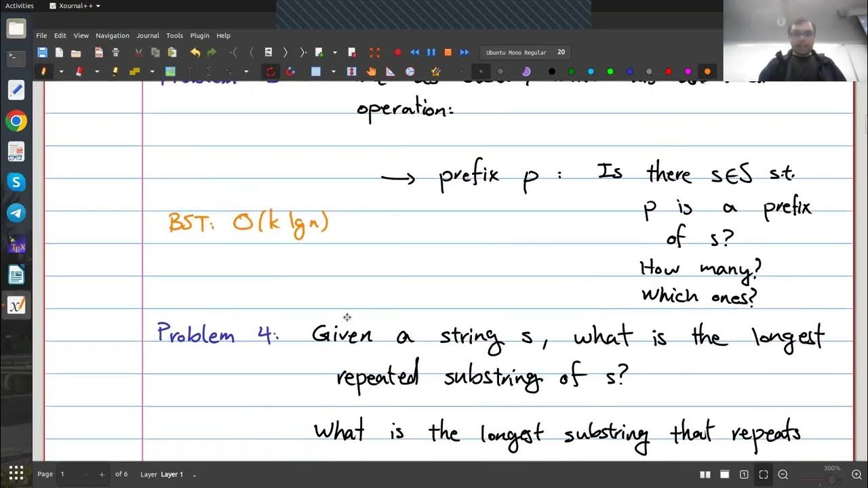This screenshot has width=868, height=488.
Task: Export document as PDF
Action: (x=99, y=52)
